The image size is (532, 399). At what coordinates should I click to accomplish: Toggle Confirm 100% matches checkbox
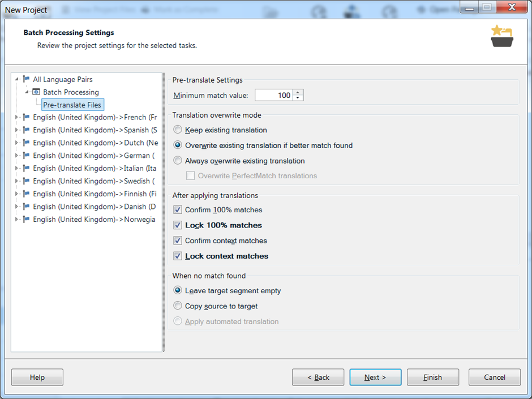(x=178, y=209)
